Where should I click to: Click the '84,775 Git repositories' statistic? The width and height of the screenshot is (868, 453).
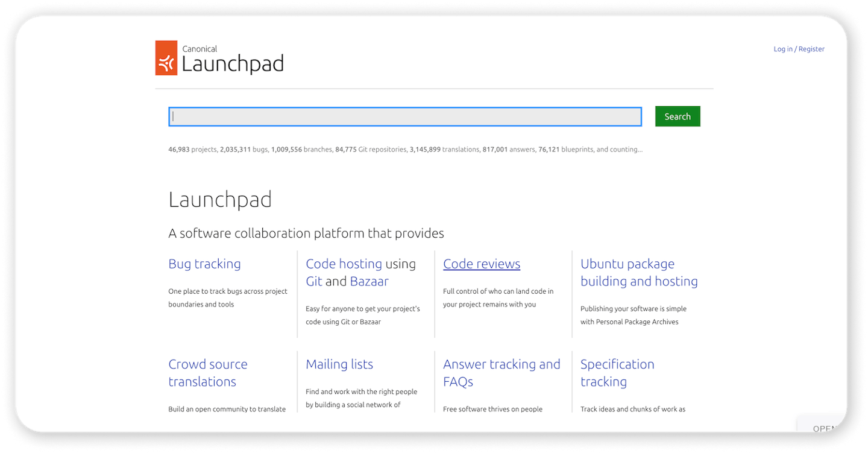tap(371, 150)
